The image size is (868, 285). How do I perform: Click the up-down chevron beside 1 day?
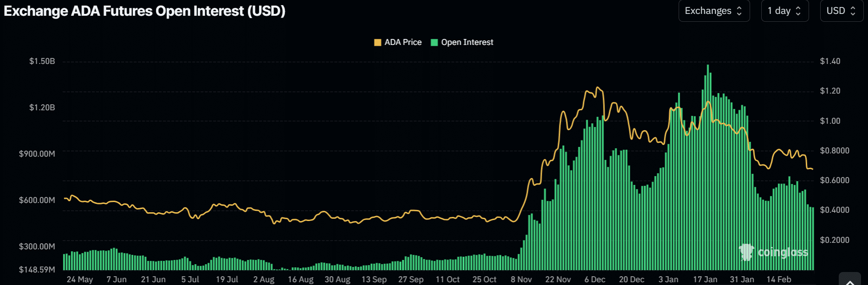pos(798,11)
